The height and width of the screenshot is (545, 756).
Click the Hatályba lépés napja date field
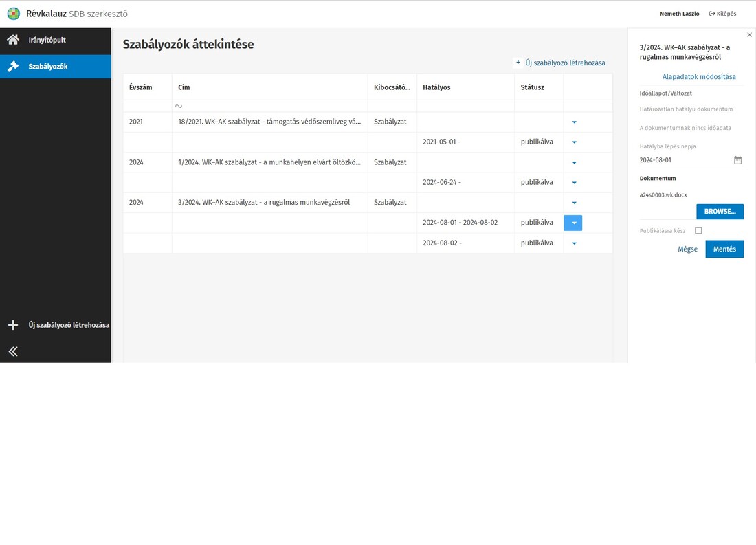point(684,160)
